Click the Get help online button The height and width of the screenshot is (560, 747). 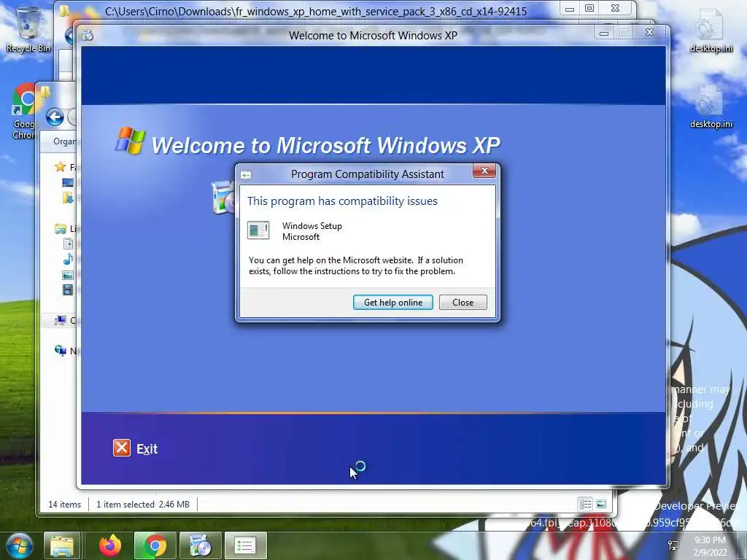(x=393, y=303)
